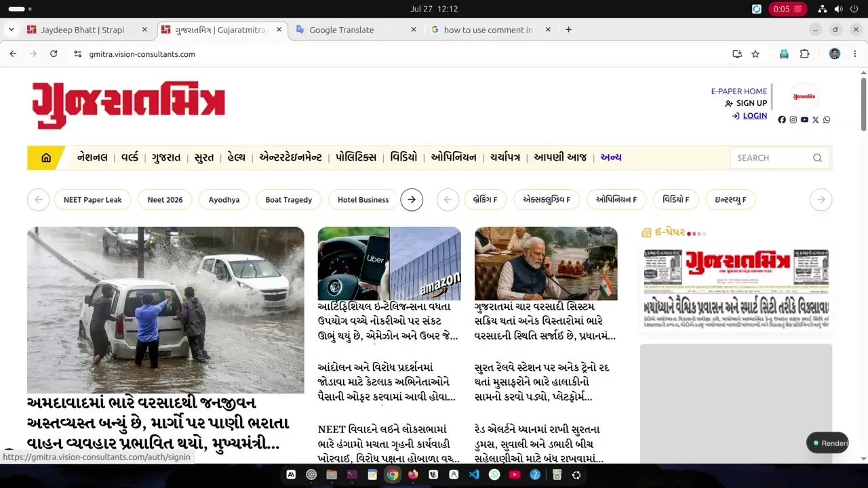Open the YouTube social icon
The height and width of the screenshot is (488, 868).
point(804,120)
